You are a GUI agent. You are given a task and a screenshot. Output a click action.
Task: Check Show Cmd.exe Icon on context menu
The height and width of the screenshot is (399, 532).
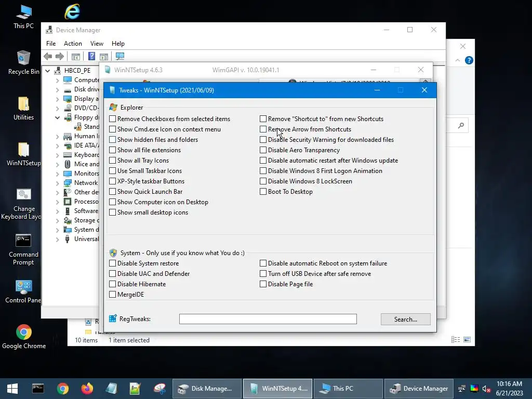coord(112,129)
